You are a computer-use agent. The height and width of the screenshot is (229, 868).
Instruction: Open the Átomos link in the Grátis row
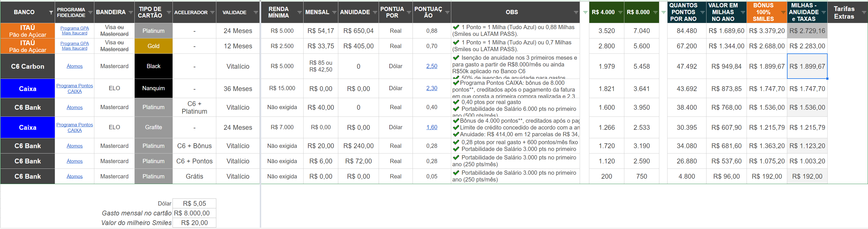(x=75, y=176)
